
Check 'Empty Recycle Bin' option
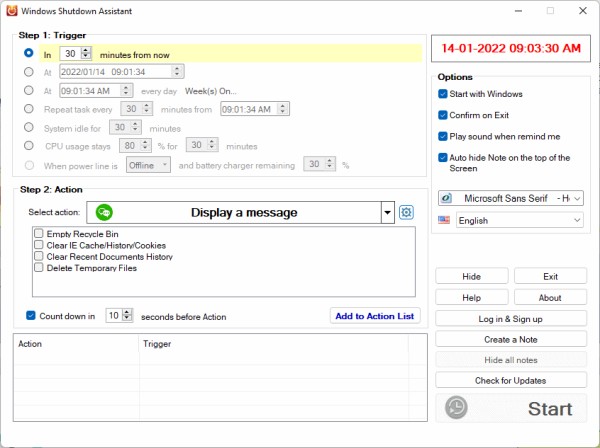[x=39, y=233]
